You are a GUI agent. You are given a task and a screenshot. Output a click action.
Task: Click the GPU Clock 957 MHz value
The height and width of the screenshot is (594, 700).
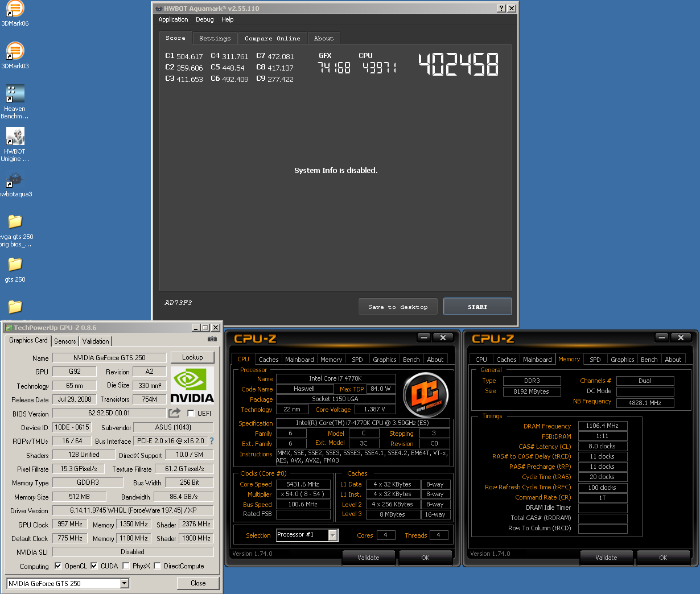(x=70, y=524)
